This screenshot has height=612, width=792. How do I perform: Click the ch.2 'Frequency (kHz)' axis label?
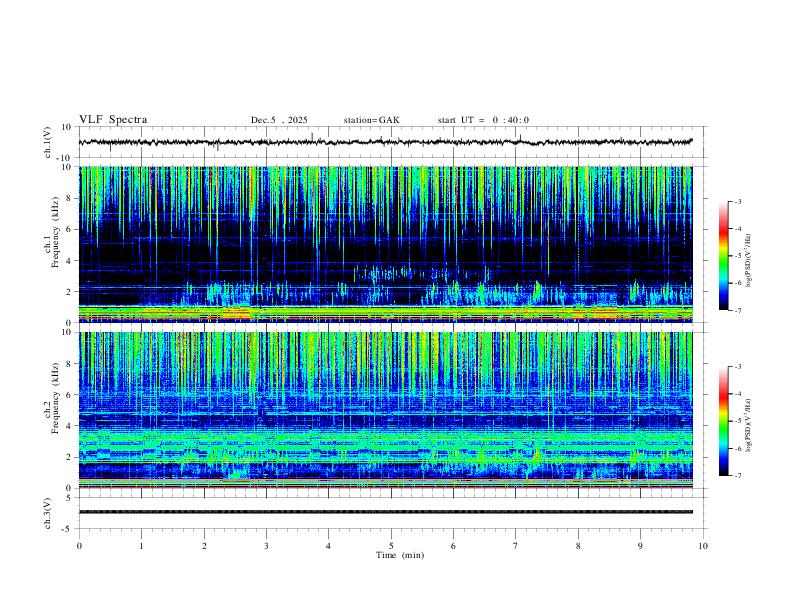[x=56, y=398]
